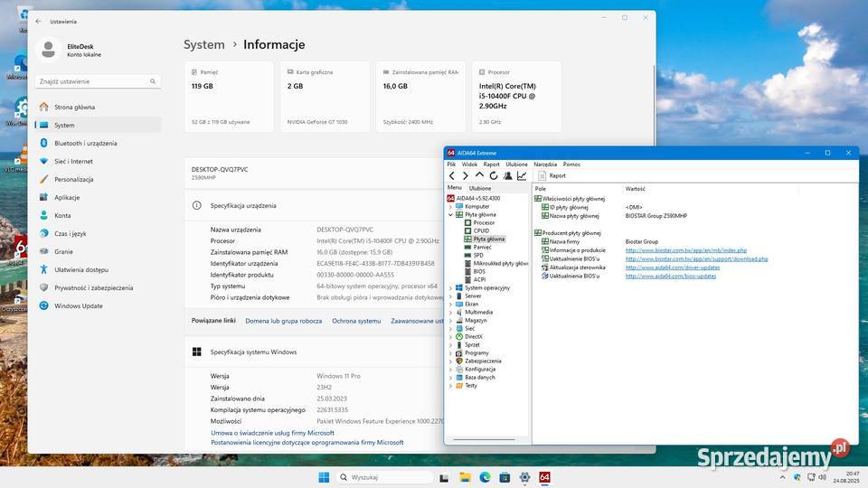Image resolution: width=868 pixels, height=488 pixels.
Task: Open the Ulubione menu in AIDA64
Action: point(516,164)
